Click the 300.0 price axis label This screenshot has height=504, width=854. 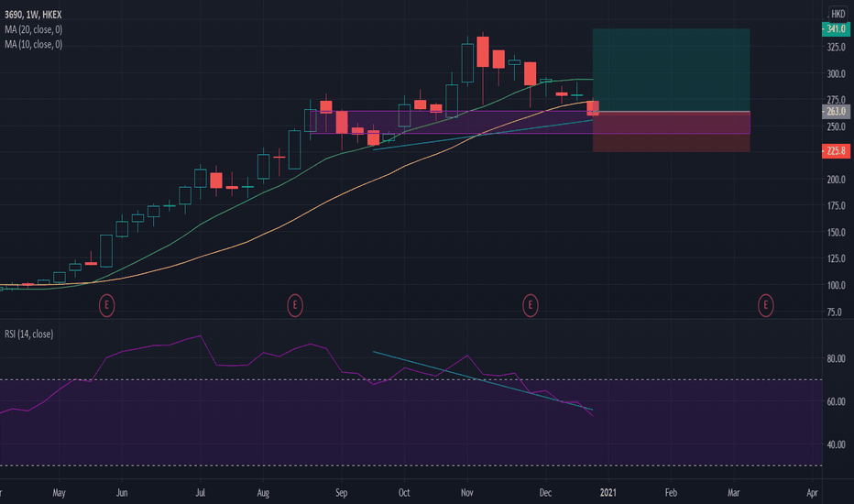[836, 73]
